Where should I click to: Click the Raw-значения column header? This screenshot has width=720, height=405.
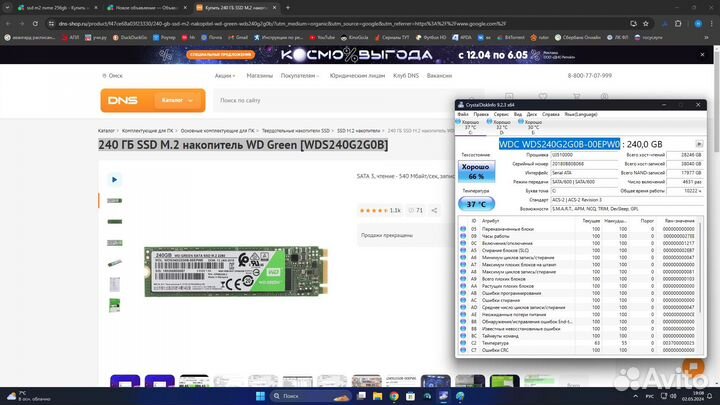pyautogui.click(x=679, y=221)
